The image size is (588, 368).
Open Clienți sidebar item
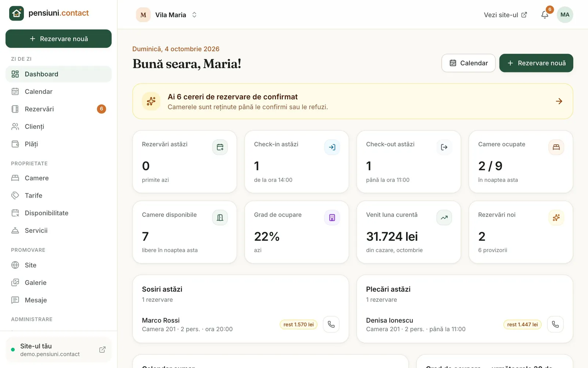(58, 127)
